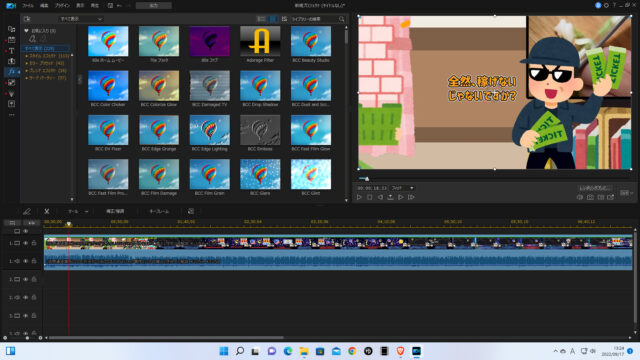Open the Media Room sidebar icon

[11, 29]
